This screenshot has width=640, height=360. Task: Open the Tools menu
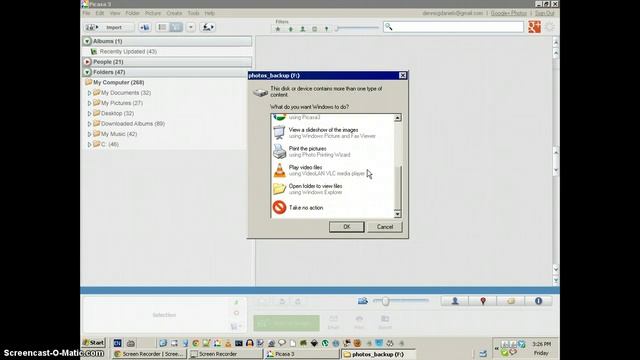click(x=193, y=13)
